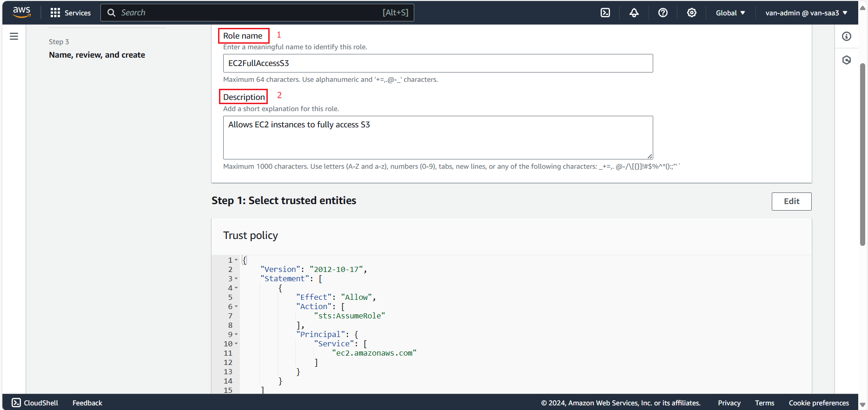Click the vertical page scrollbar thumb
The width and height of the screenshot is (868, 410).
pos(863,153)
